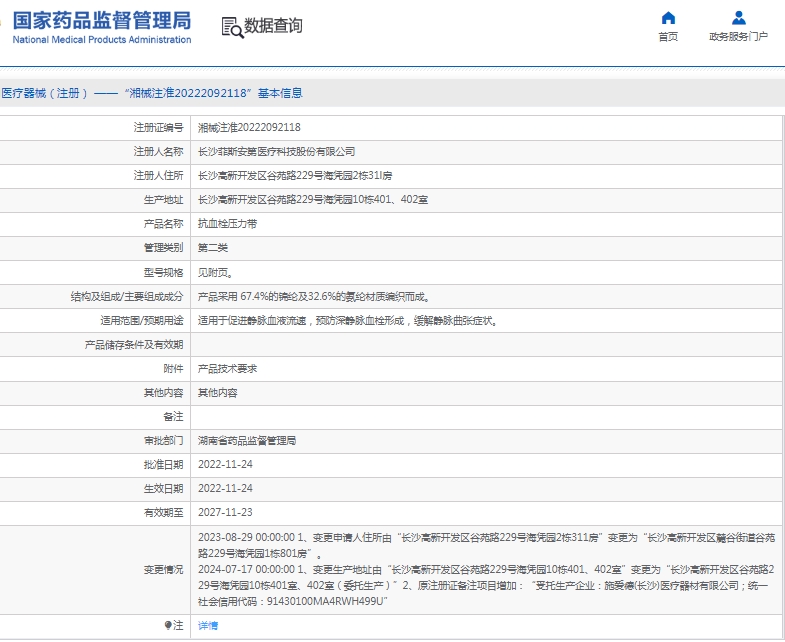Screen dimensions: 785x642
Task: Click the 首页 label
Action: [668, 37]
